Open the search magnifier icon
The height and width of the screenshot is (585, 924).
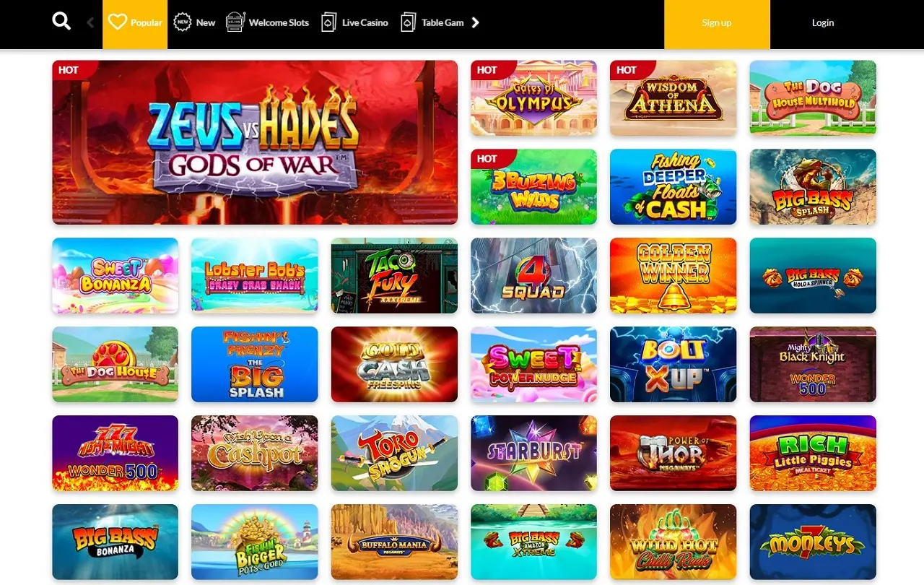(x=62, y=22)
